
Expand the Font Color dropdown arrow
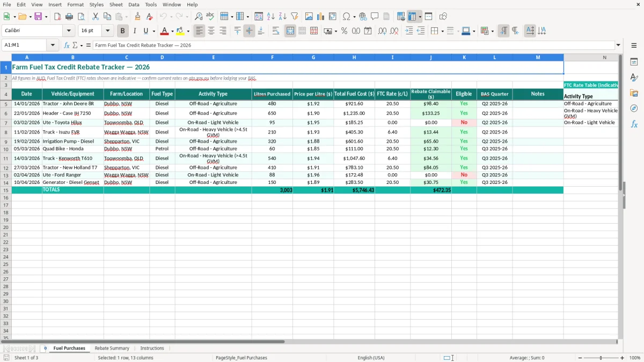point(172,31)
